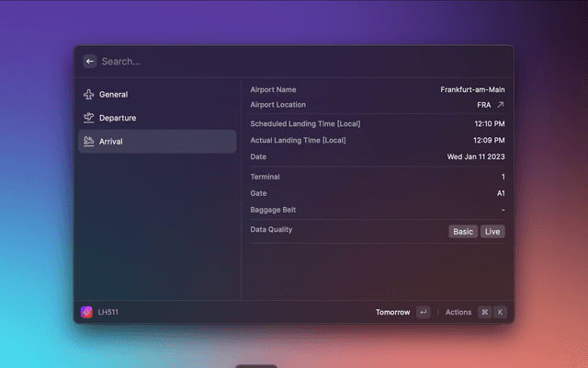Click the back arrow button
This screenshot has width=588, height=368.
[90, 62]
